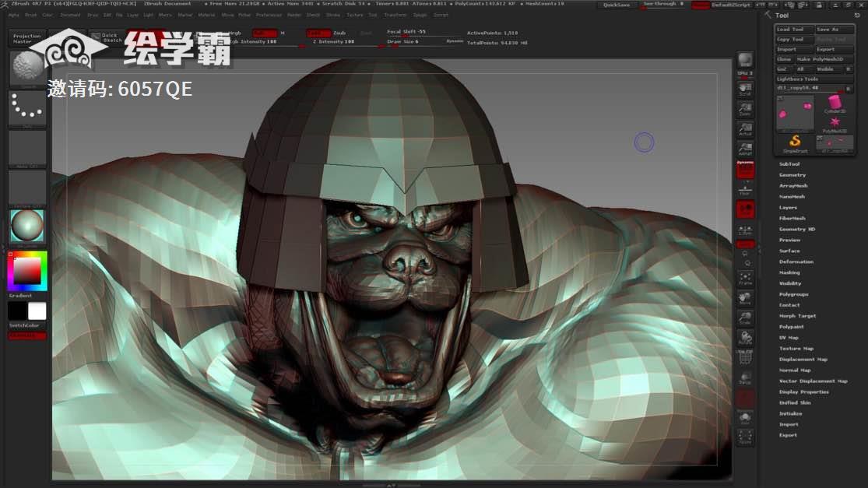Click the Move navigation icon
This screenshot has width=868, height=488.
(745, 298)
